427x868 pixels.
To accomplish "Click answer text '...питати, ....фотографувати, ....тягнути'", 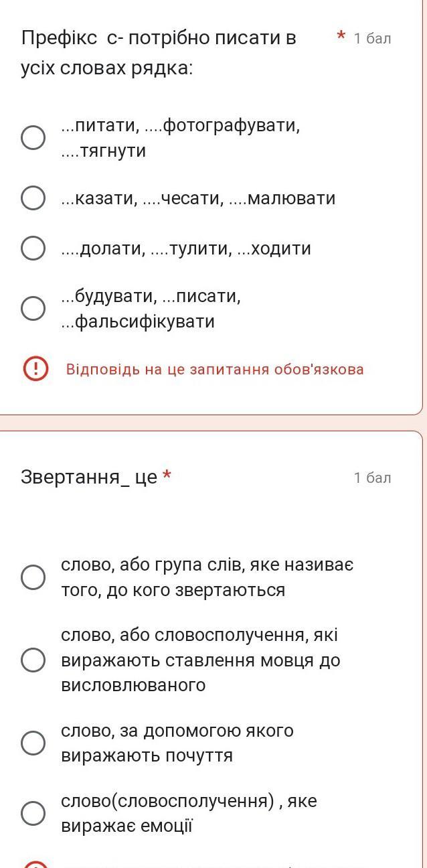I will tap(181, 138).
